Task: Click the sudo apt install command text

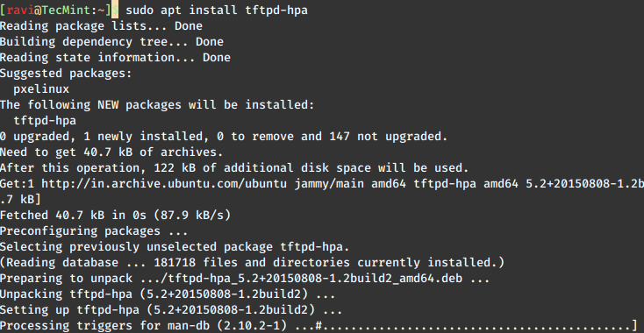Action: click(182, 11)
